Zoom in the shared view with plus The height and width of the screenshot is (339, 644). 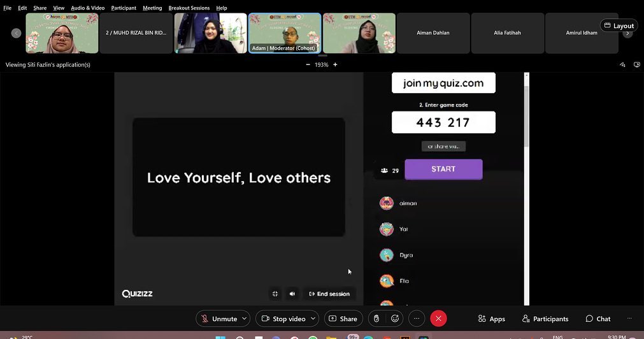click(x=335, y=64)
